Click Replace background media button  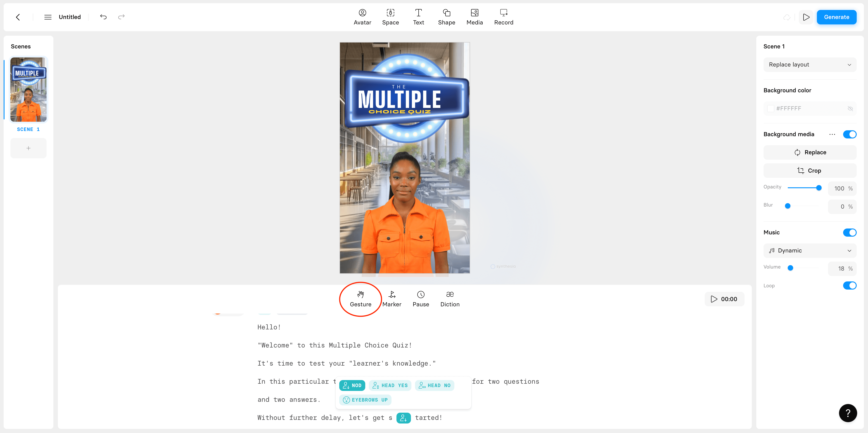[810, 152]
